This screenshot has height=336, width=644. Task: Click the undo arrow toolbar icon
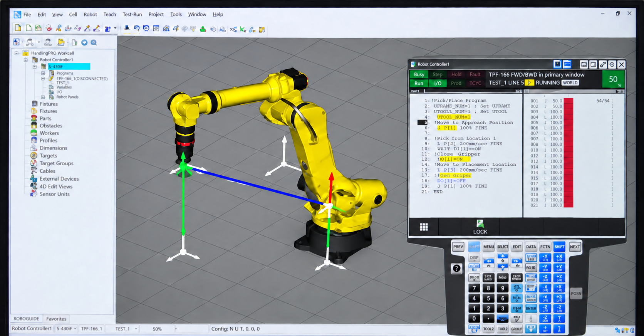[137, 29]
